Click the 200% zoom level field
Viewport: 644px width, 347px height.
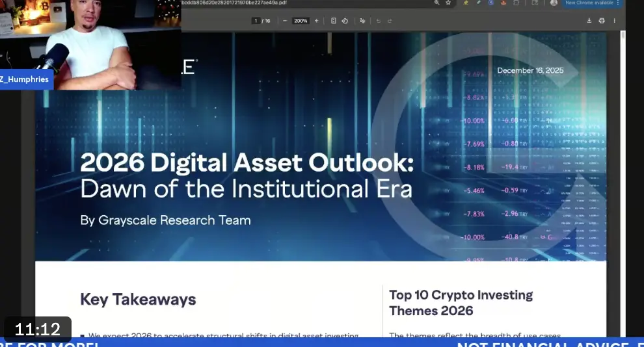301,21
